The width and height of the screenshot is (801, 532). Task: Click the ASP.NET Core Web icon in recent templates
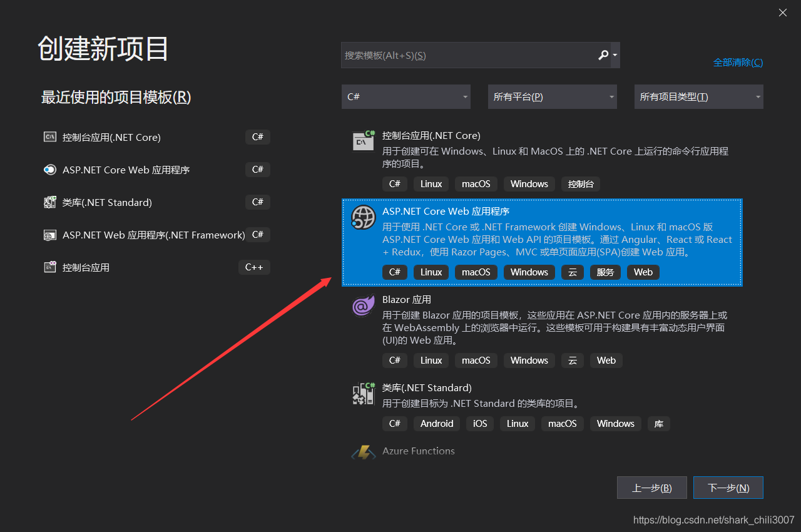(50, 170)
